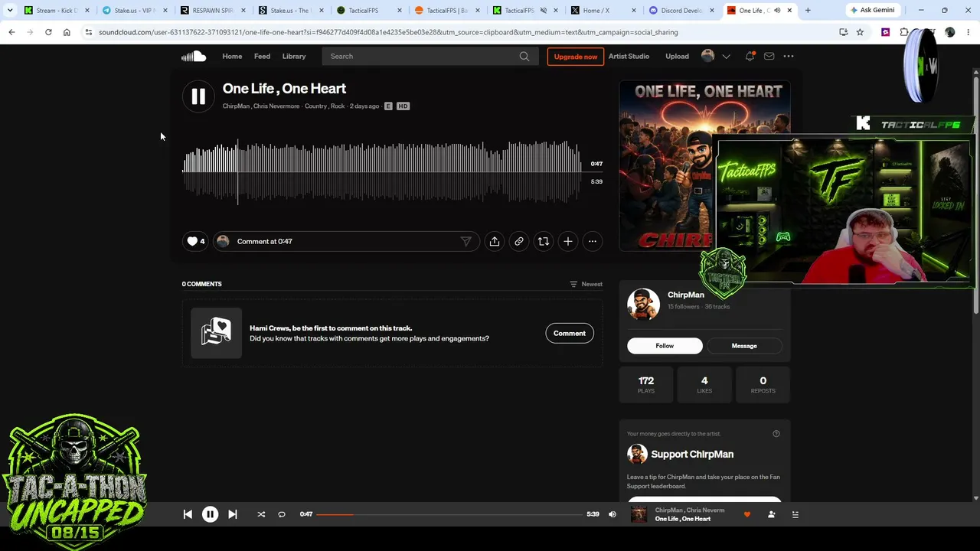Skip to the previous track

tap(188, 514)
